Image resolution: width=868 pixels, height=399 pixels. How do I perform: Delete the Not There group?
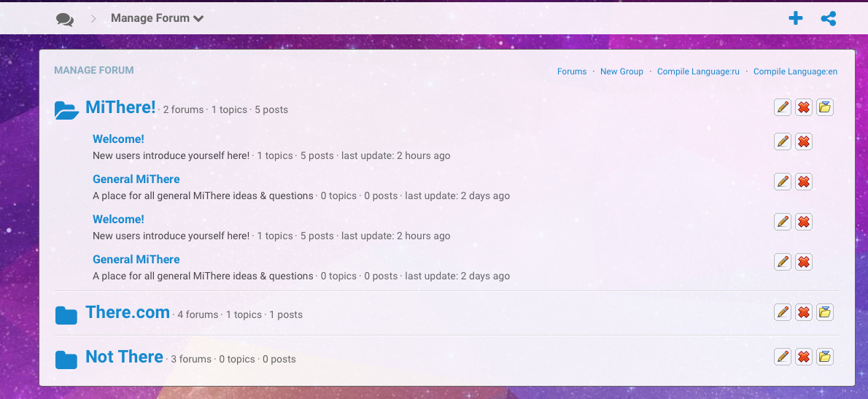coord(804,357)
